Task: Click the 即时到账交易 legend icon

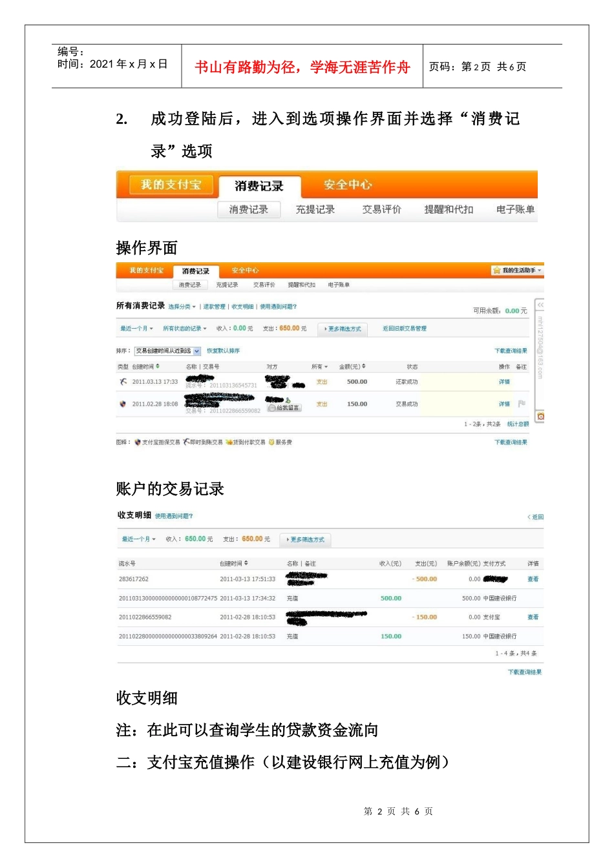Action: click(186, 442)
